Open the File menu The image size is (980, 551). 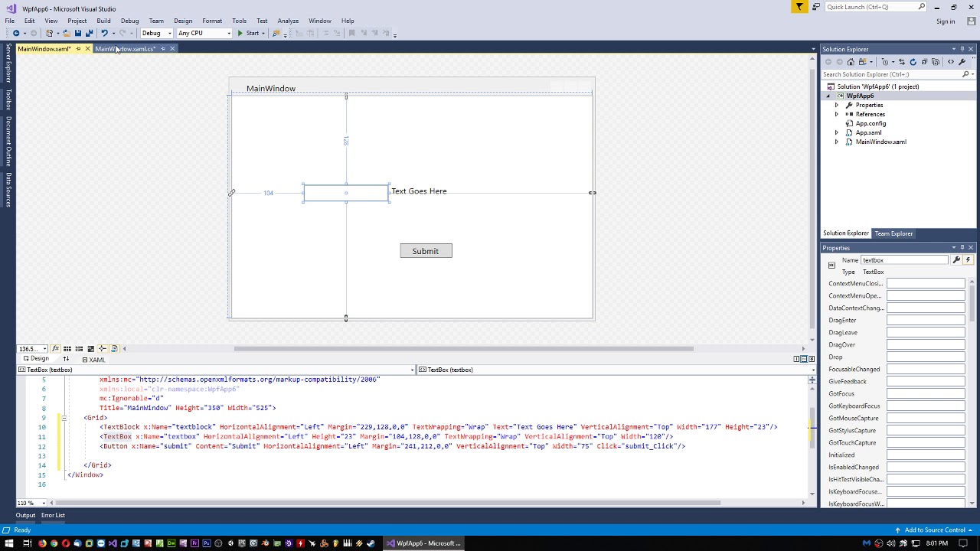[x=9, y=21]
